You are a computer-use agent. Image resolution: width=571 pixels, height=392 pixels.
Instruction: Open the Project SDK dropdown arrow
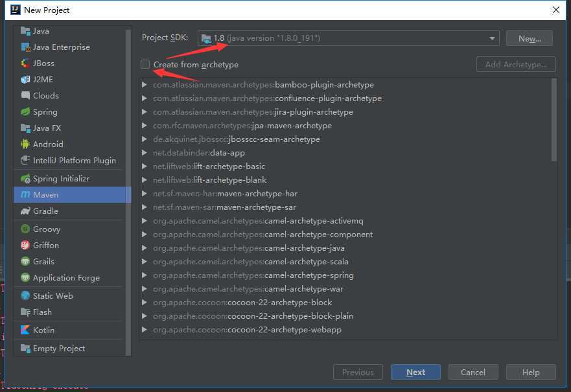492,38
